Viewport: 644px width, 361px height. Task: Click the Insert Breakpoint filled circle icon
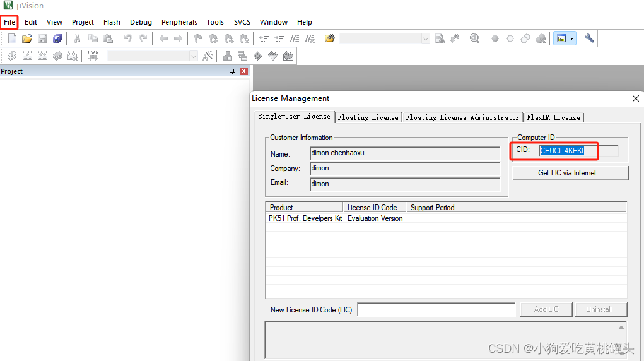(x=495, y=38)
